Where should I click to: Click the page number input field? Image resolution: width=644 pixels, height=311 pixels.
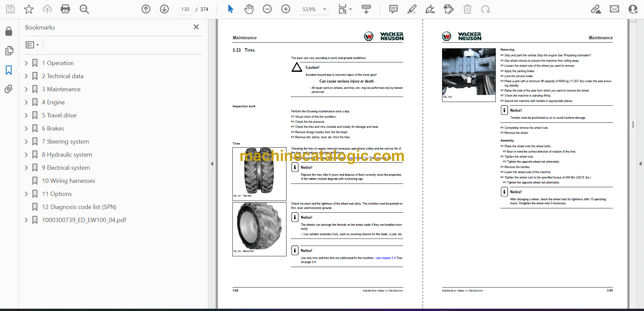pos(185,9)
